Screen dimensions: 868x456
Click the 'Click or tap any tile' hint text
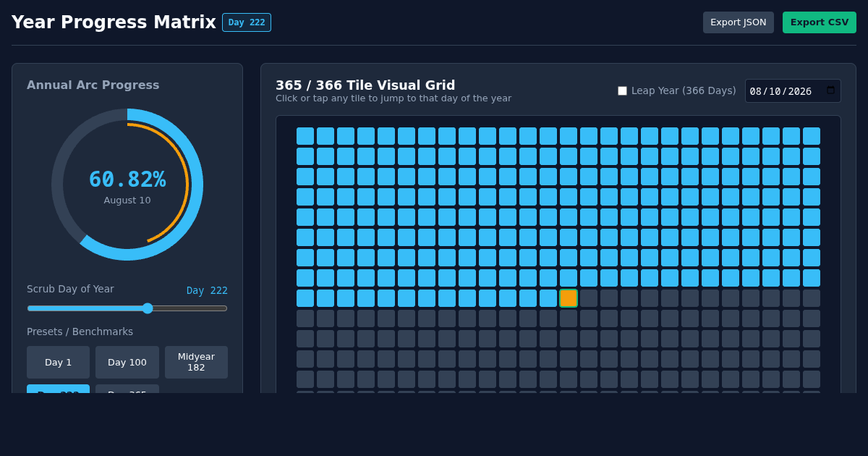(393, 98)
